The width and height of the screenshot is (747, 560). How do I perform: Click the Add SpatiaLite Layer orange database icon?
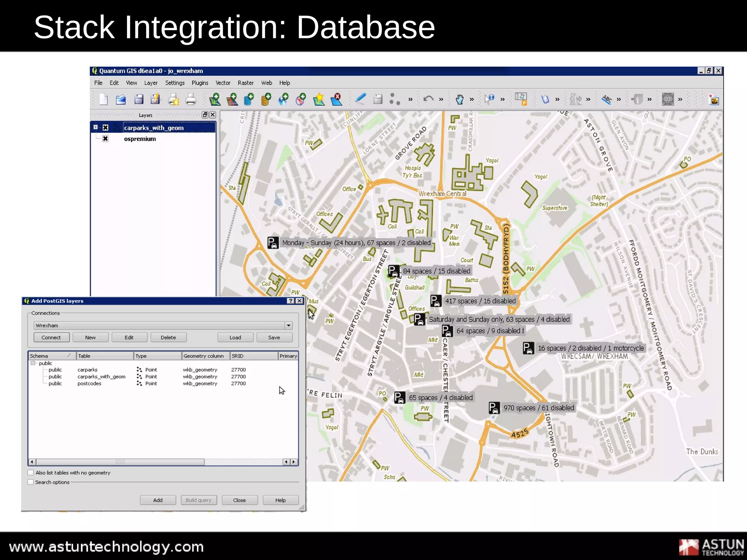(x=266, y=99)
